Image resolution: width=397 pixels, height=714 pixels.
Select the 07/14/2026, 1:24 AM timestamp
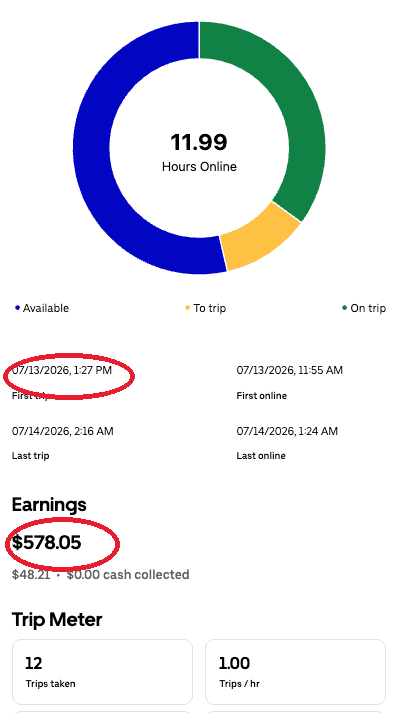click(287, 431)
